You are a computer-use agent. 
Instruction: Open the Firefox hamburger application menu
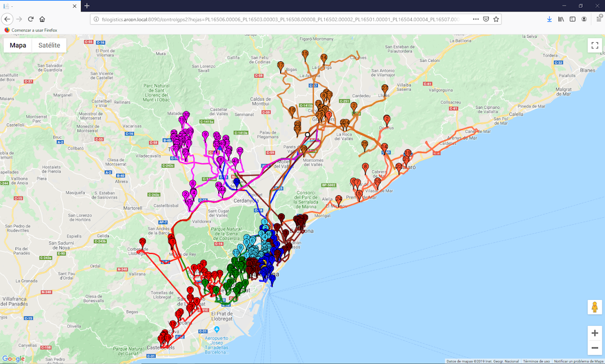pos(600,19)
